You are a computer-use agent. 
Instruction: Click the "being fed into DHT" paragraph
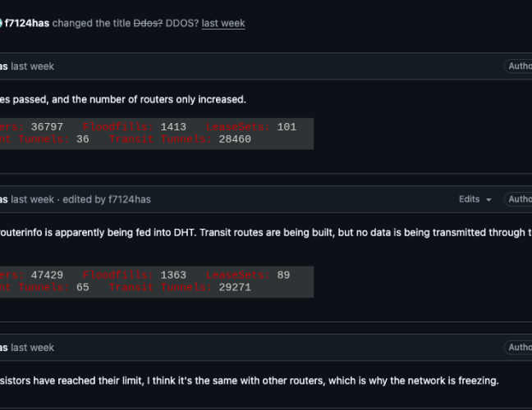click(246, 232)
